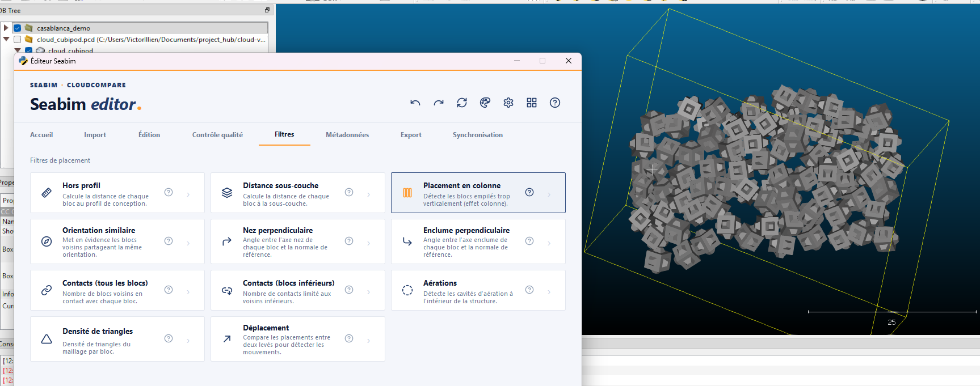Open the Contacts (tous les blocs) card
The height and width of the screenshot is (386, 980).
tap(117, 290)
